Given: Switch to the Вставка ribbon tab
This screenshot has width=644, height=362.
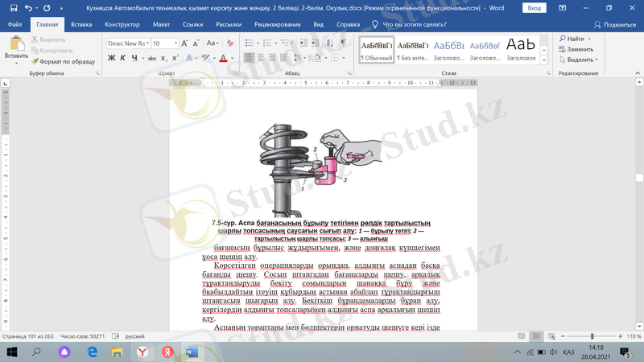Looking at the screenshot, I should 80,24.
